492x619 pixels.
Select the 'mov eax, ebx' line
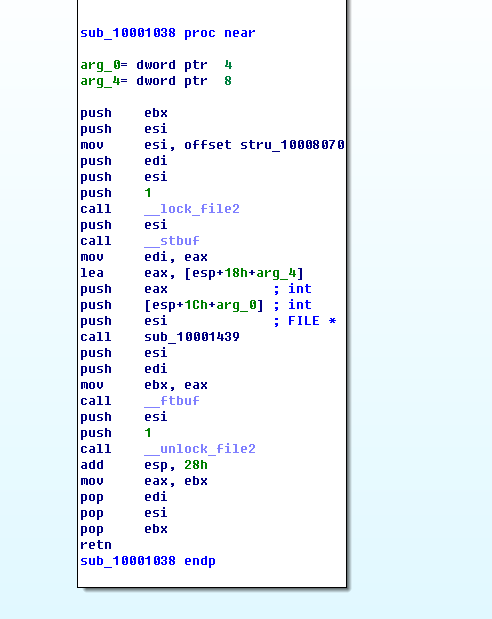point(144,481)
